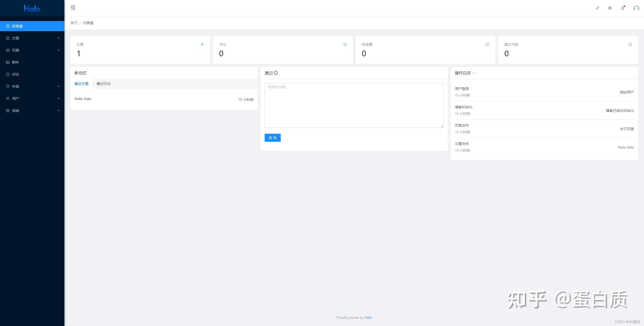Click the external link icon near settings

click(597, 8)
